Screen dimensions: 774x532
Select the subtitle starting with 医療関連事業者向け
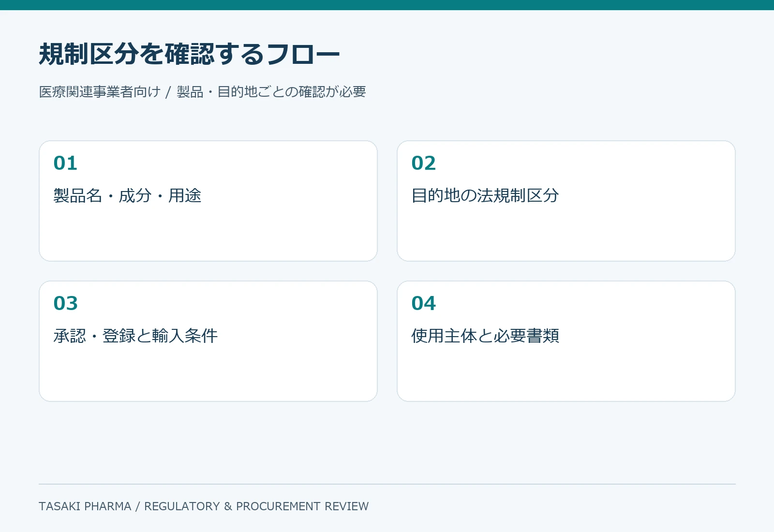tap(202, 92)
